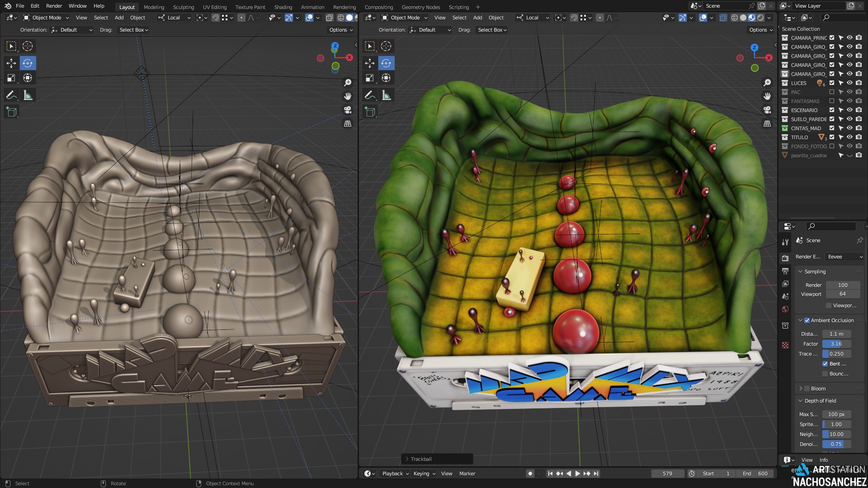868x488 pixels.
Task: Play the animation forward
Action: point(577,474)
